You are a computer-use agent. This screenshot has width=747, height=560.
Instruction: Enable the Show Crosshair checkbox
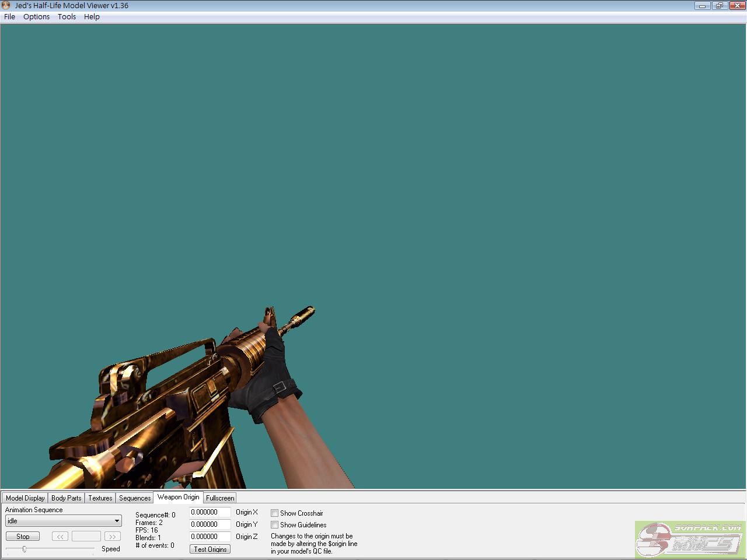[274, 513]
